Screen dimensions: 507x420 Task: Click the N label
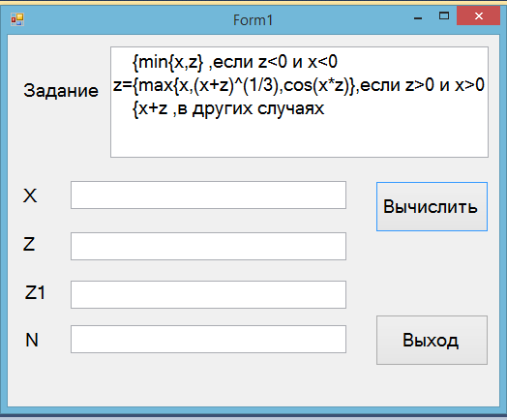pyautogui.click(x=32, y=340)
